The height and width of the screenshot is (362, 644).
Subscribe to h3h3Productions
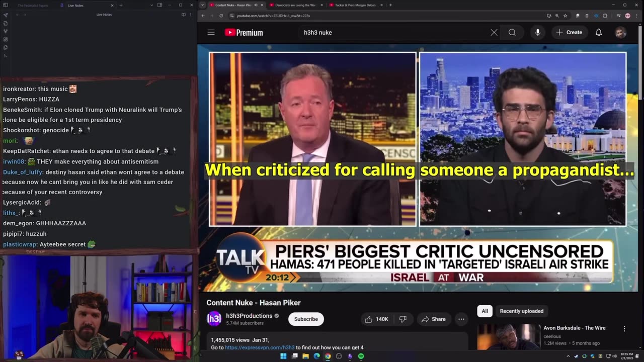[306, 319]
